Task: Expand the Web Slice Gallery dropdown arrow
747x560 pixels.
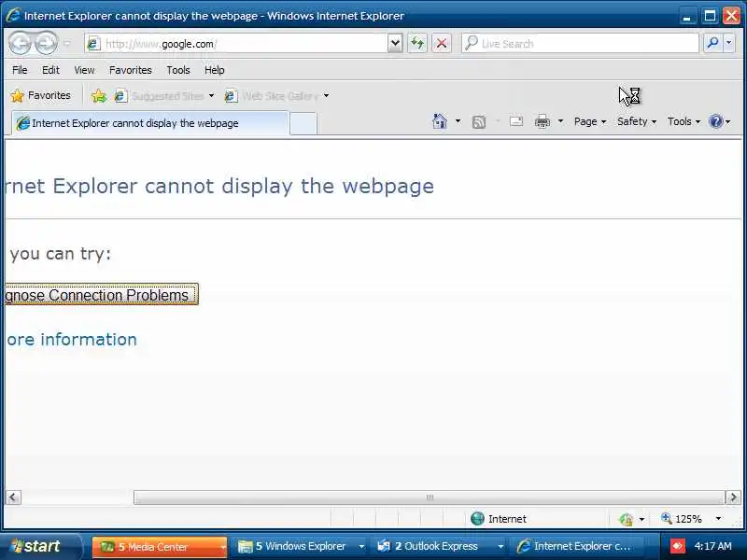Action: pyautogui.click(x=326, y=96)
